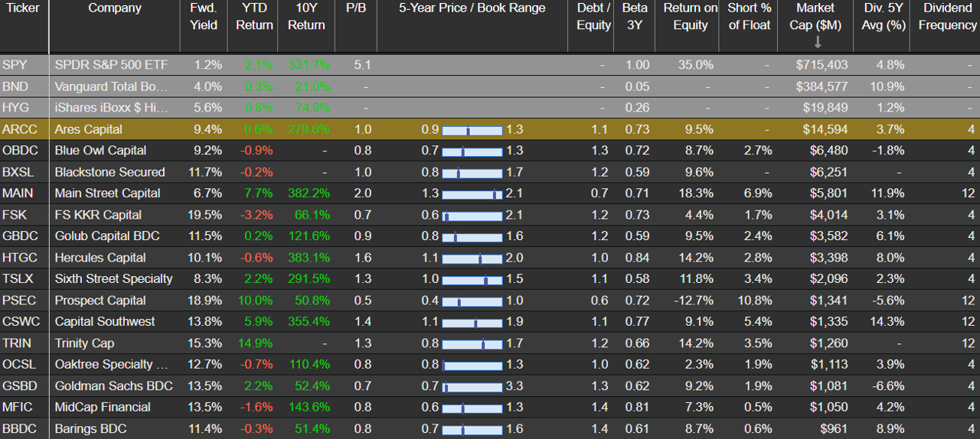Open Blackstone Secured company name
This screenshot has height=439, width=980.
pyautogui.click(x=109, y=172)
